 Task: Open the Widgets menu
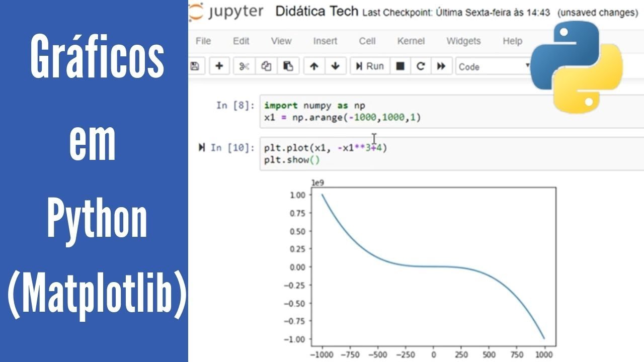coord(463,41)
